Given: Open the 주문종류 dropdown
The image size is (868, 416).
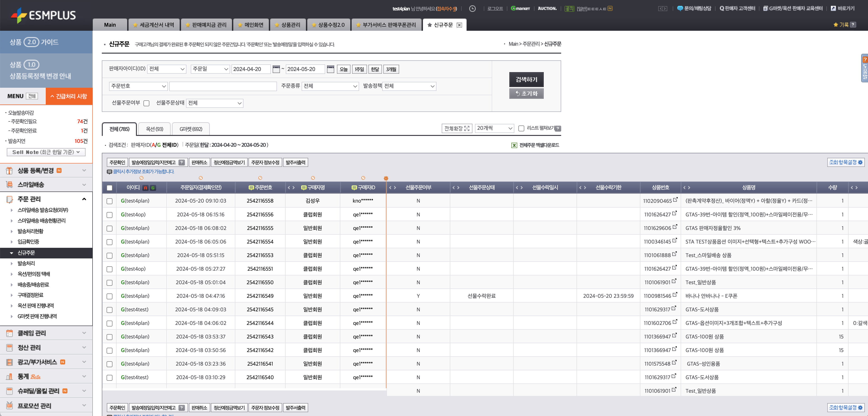Looking at the screenshot, I should click(330, 86).
